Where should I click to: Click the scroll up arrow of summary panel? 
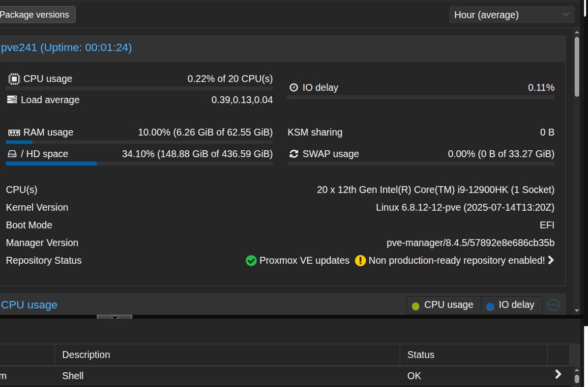[577, 32]
